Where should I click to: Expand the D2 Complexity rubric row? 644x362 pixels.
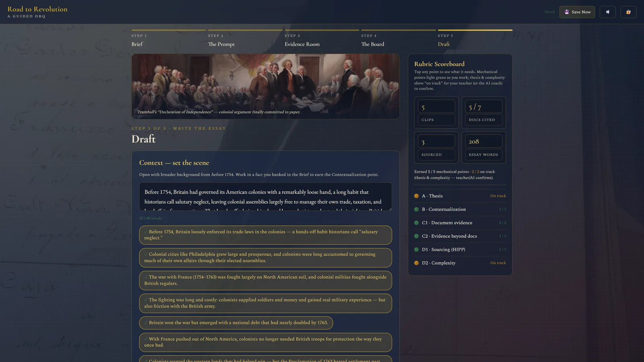click(x=460, y=263)
